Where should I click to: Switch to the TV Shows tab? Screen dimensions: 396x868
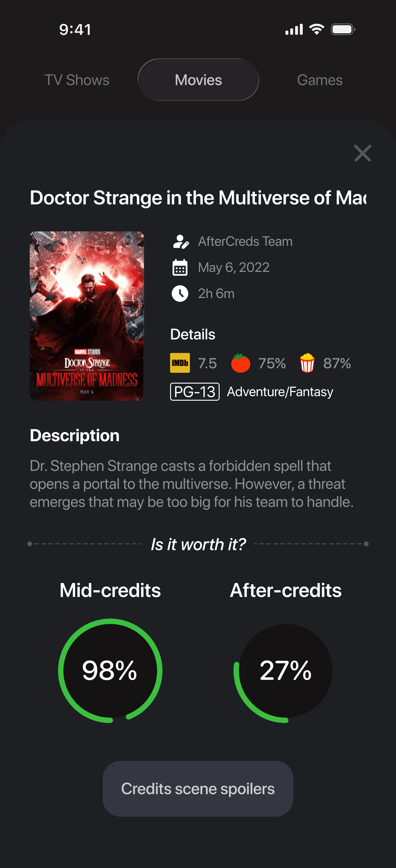pos(77,80)
